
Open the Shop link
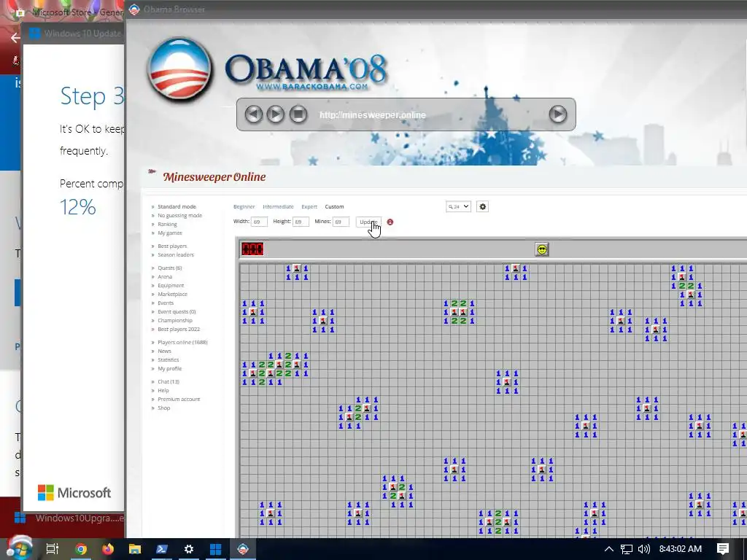164,408
